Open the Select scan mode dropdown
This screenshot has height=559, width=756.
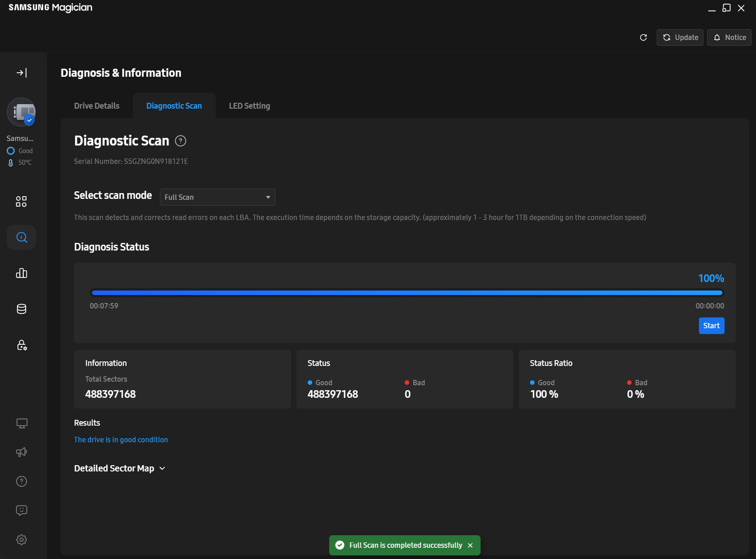pyautogui.click(x=217, y=197)
